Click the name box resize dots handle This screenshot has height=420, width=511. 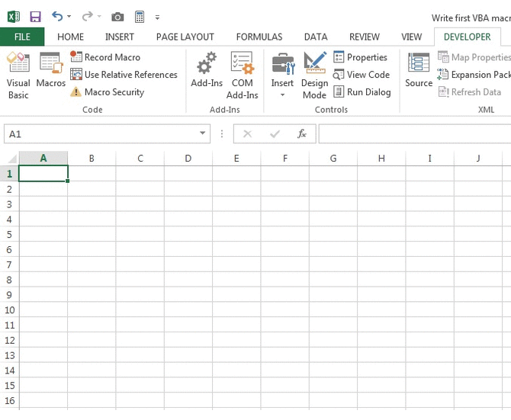coord(222,133)
